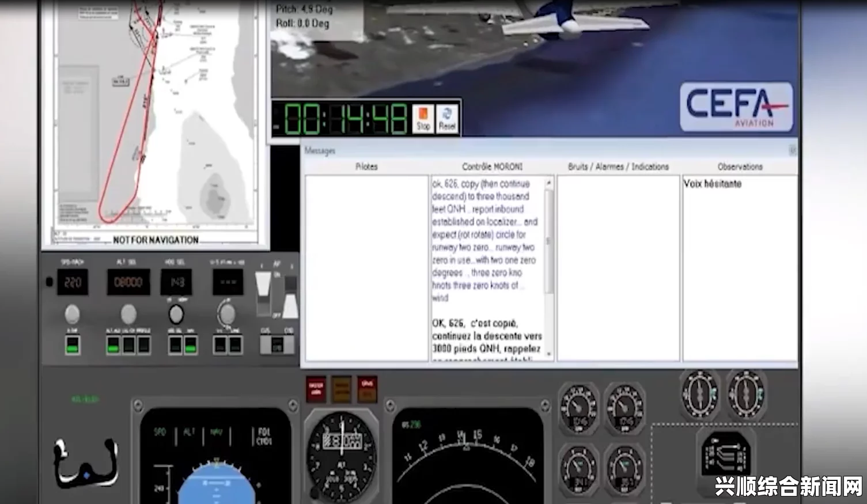
Task: Click the scroll-down arrow in Contrôle MORONI
Action: [548, 354]
